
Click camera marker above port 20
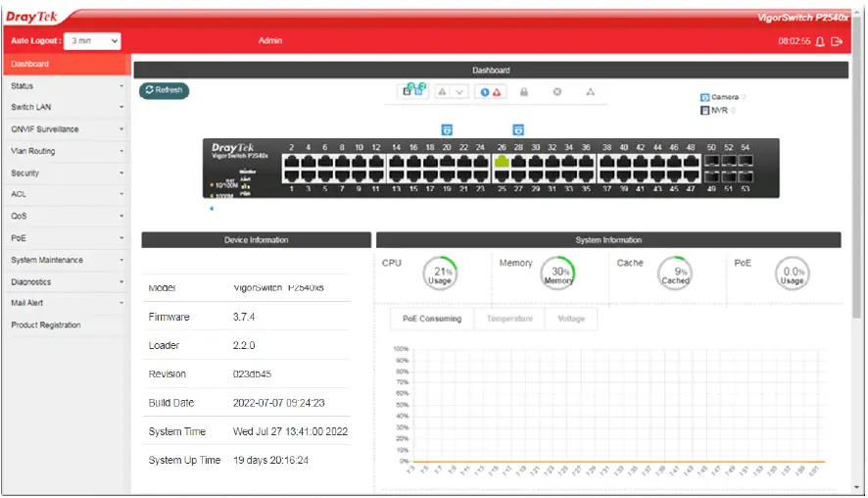click(x=447, y=130)
